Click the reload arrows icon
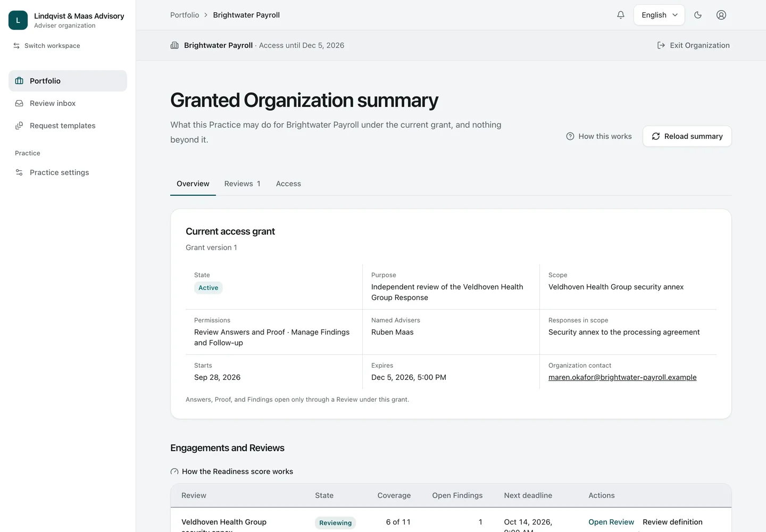This screenshot has width=766, height=532. pos(656,136)
